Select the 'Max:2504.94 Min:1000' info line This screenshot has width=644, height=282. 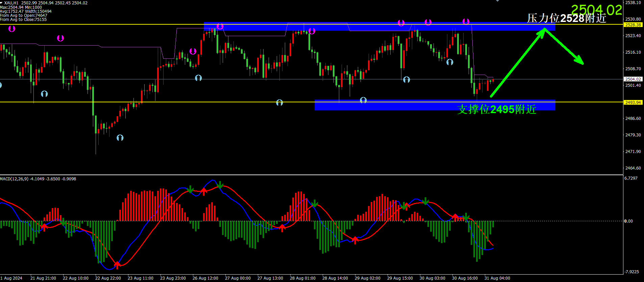point(21,7)
